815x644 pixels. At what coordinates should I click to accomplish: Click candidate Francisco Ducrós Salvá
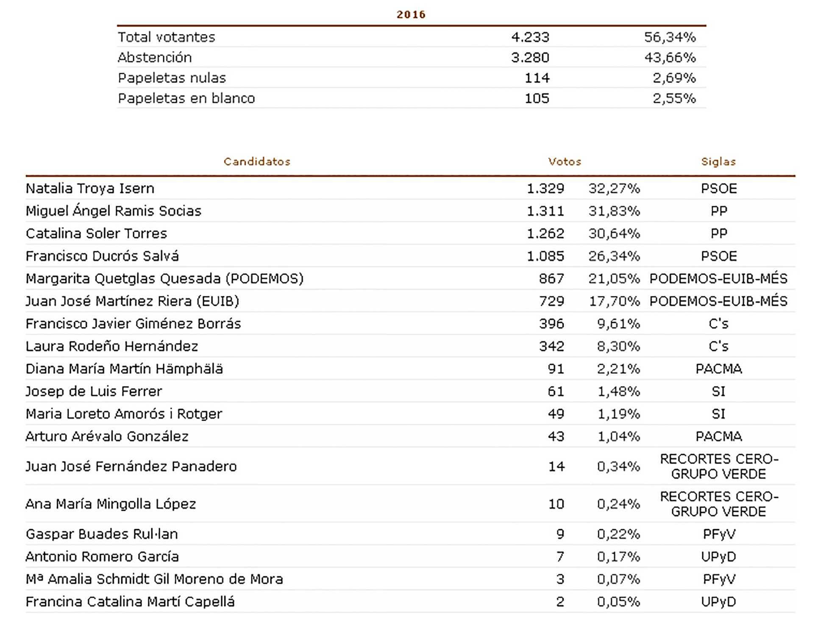coord(102,256)
